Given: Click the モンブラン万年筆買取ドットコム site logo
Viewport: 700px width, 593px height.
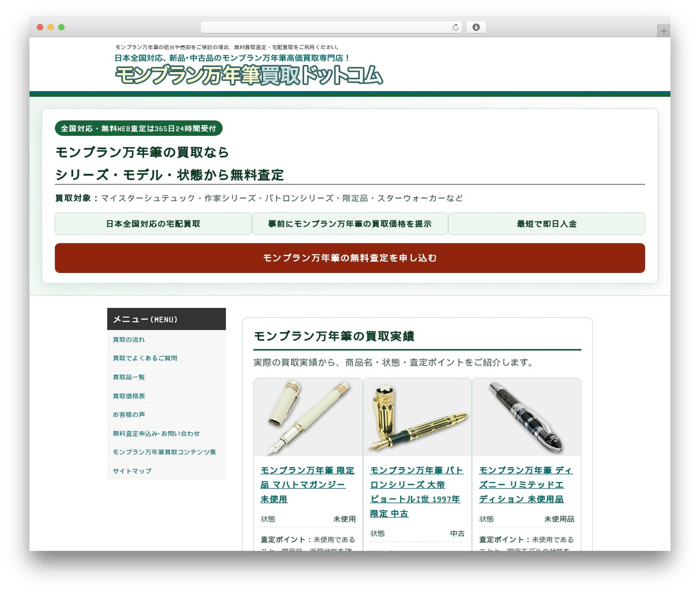Looking at the screenshot, I should (249, 75).
